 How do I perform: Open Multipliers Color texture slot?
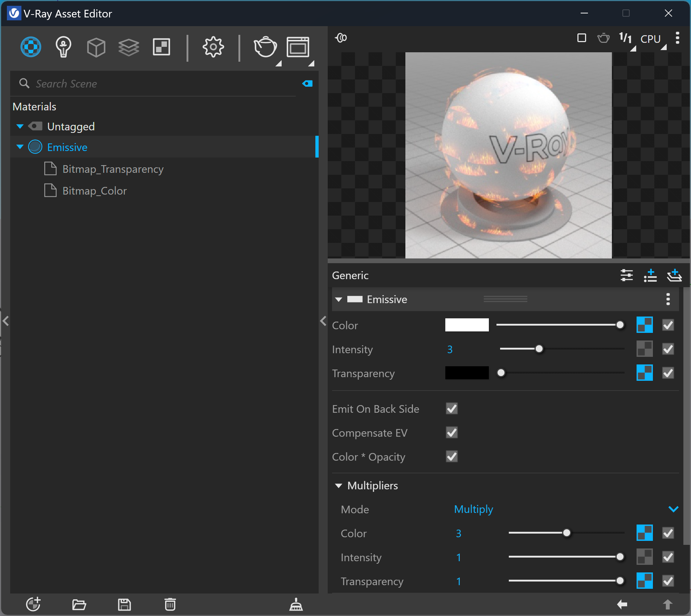pos(645,533)
